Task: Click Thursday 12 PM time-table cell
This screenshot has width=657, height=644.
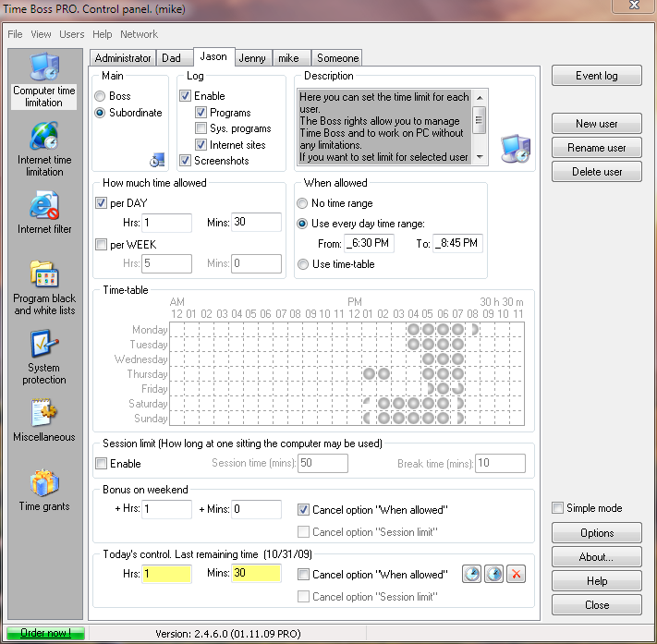Action: click(x=355, y=374)
